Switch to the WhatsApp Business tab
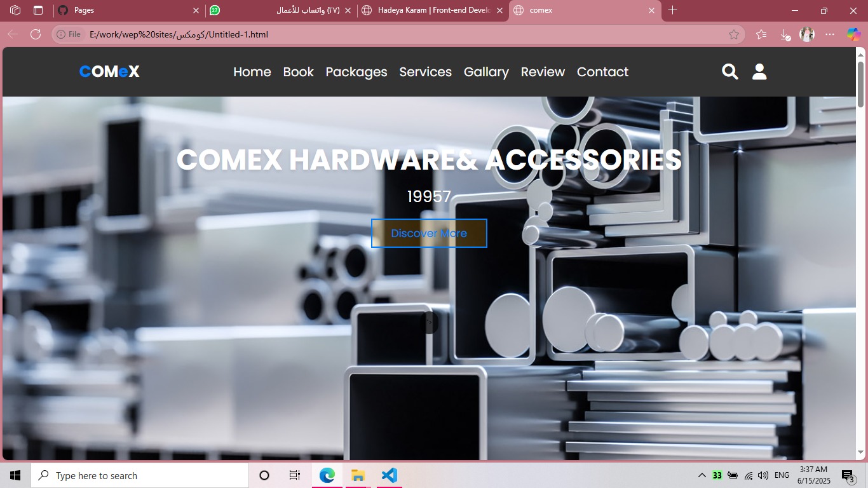The image size is (868, 488). pyautogui.click(x=280, y=10)
